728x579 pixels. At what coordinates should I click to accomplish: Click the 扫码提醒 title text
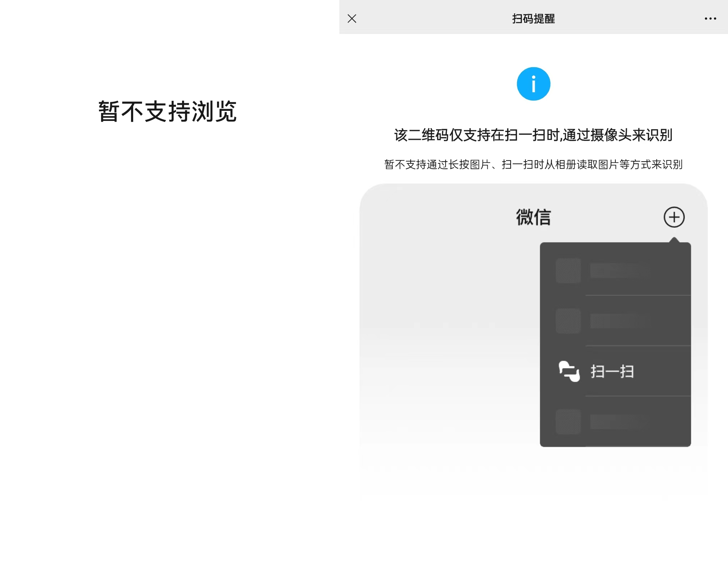pyautogui.click(x=533, y=18)
